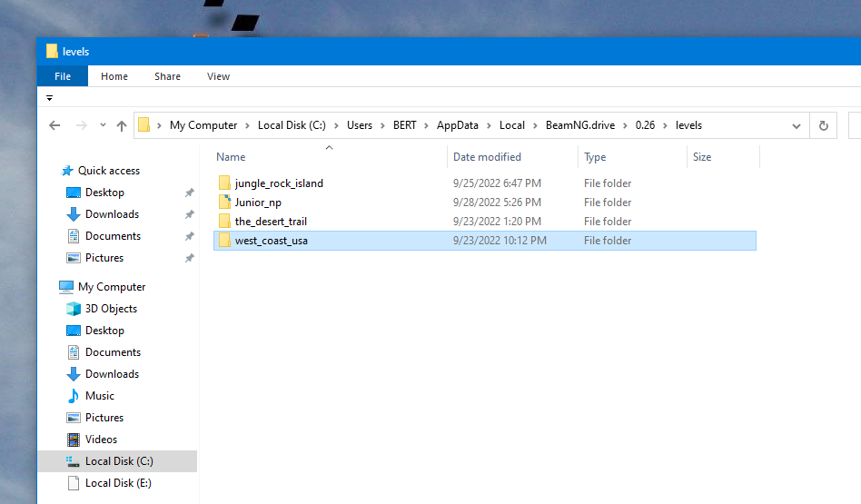Open Desktop under My Computer
Viewport: 861px width, 504px height.
coord(104,331)
